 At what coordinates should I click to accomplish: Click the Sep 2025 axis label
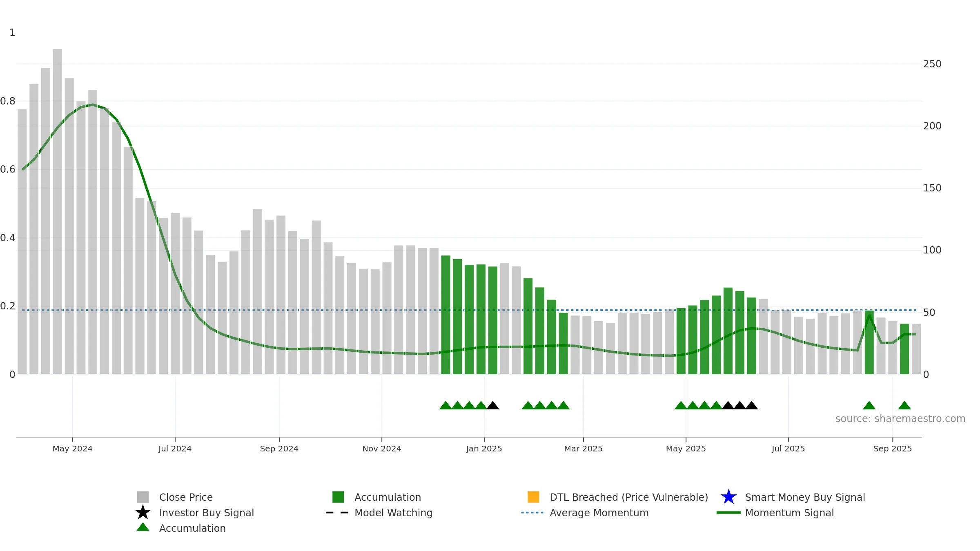pyautogui.click(x=893, y=449)
